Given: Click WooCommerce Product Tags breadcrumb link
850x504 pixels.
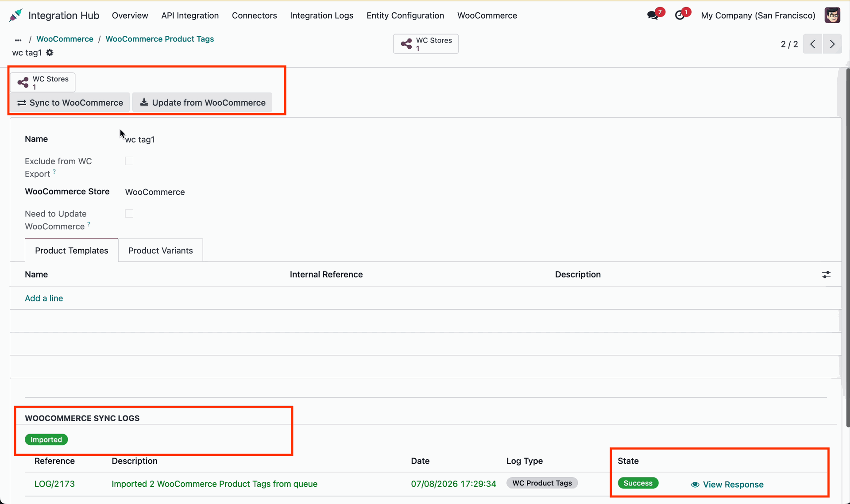Looking at the screenshot, I should [x=159, y=39].
